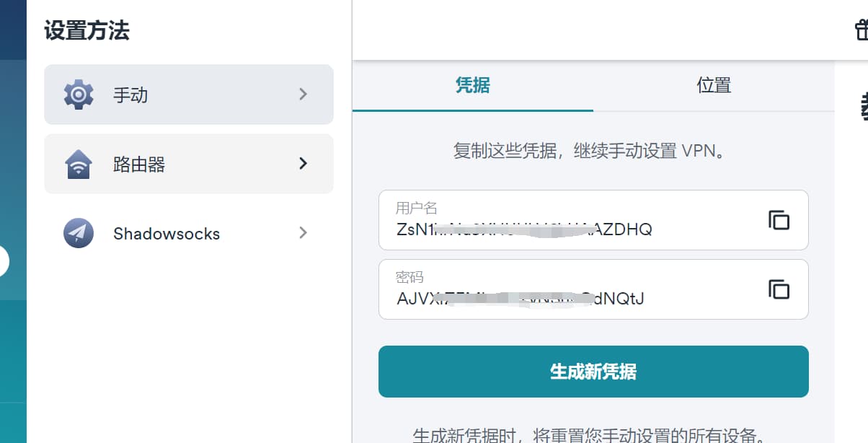Screen dimensions: 868x443
Task: Expand the 手动 row chevron arrow
Action: point(303,95)
